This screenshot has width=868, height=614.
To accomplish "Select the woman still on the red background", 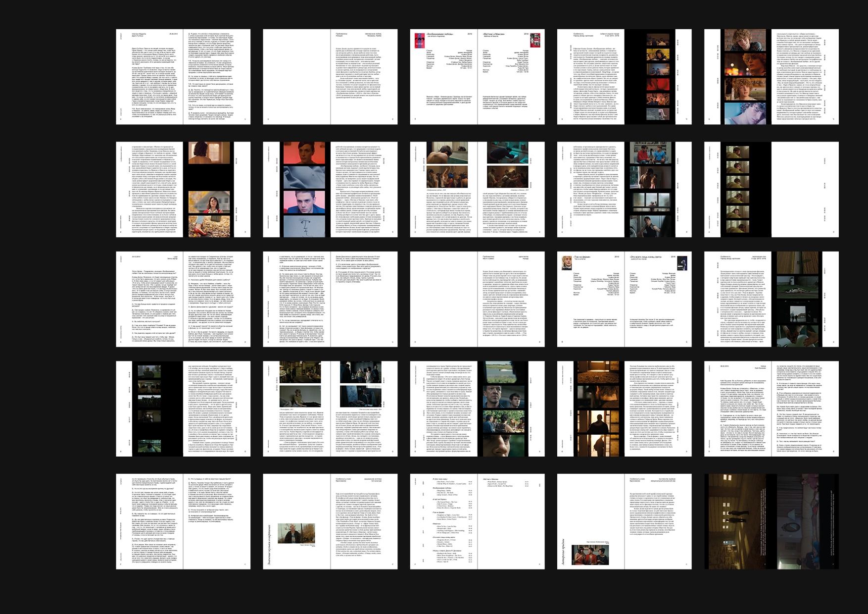I will 304,154.
